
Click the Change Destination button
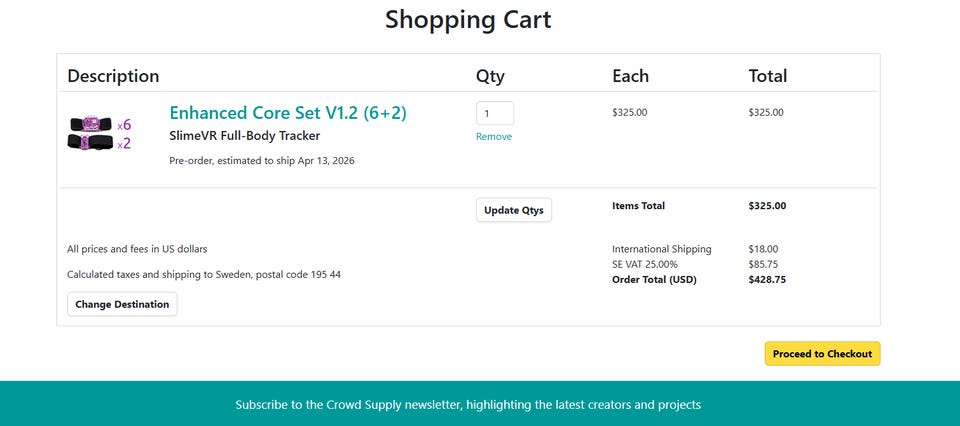point(122,304)
